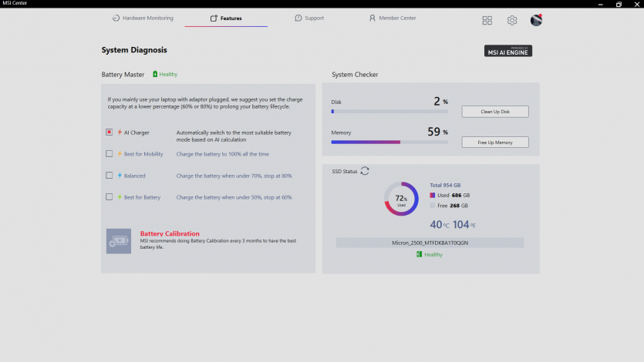The image size is (644, 362).
Task: Select Best for Mobility checkbox
Action: (x=110, y=154)
